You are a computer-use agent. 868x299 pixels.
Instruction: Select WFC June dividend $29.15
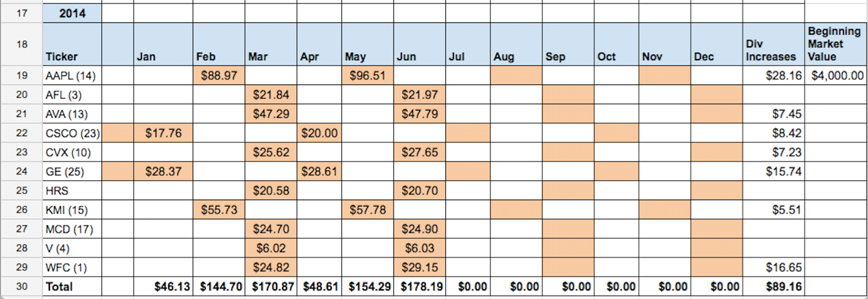420,267
